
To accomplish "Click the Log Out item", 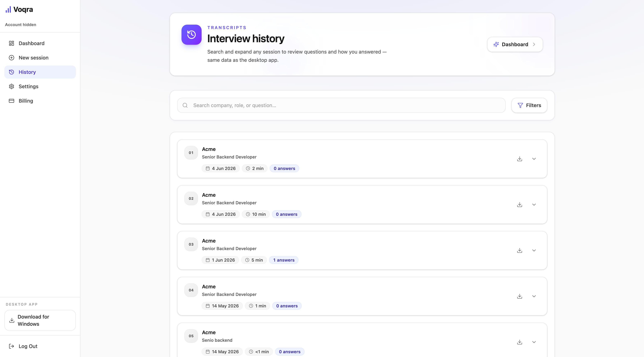I will [40, 346].
